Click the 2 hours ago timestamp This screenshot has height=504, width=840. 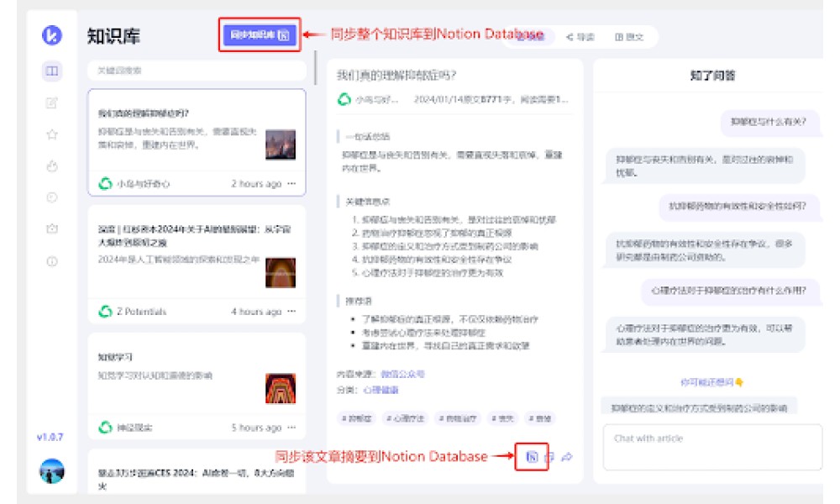(256, 184)
